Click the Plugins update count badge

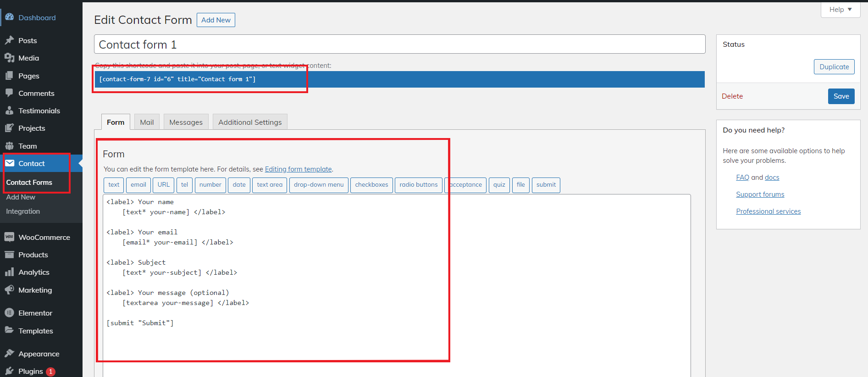[50, 371]
